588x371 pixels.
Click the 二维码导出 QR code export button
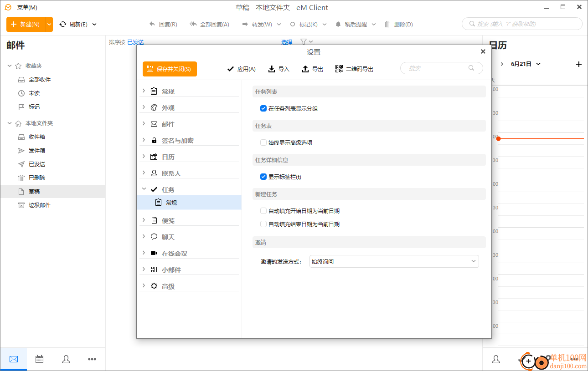(354, 69)
